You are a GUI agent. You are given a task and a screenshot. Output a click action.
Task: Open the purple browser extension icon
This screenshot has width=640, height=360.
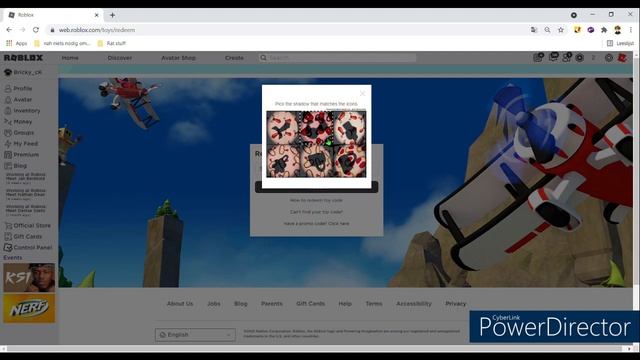[591, 30]
